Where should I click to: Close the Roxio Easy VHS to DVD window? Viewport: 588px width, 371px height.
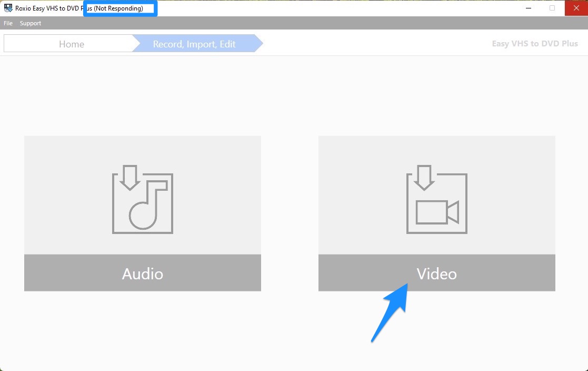pos(576,8)
